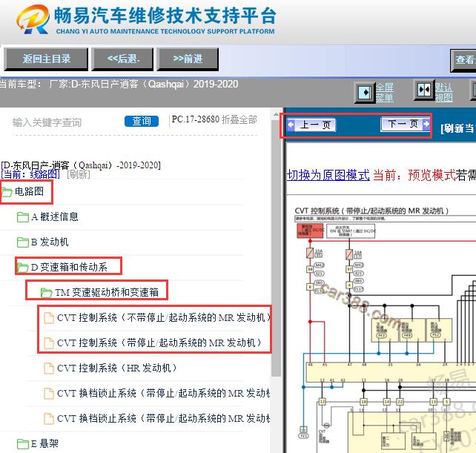Click 折叠全部 to collapse all
This screenshot has width=476, height=453.
pos(239,119)
